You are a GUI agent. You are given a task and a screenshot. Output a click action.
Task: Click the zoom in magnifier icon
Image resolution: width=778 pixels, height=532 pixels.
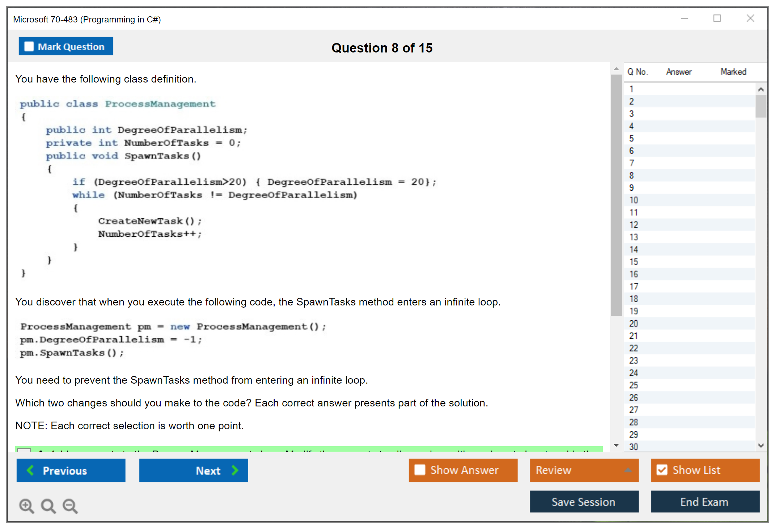pos(26,506)
